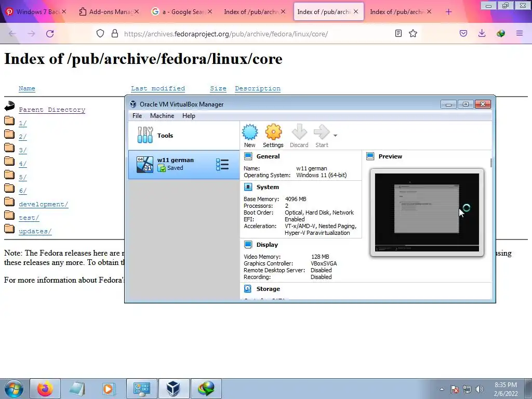The height and width of the screenshot is (399, 532).
Task: Click the download manager extension icon
Action: 500,33
